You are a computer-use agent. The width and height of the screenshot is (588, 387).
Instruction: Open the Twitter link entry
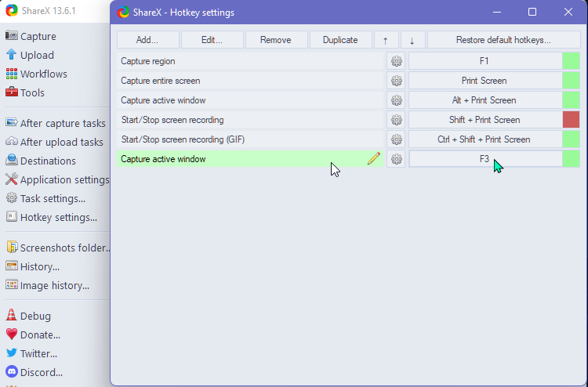31,353
